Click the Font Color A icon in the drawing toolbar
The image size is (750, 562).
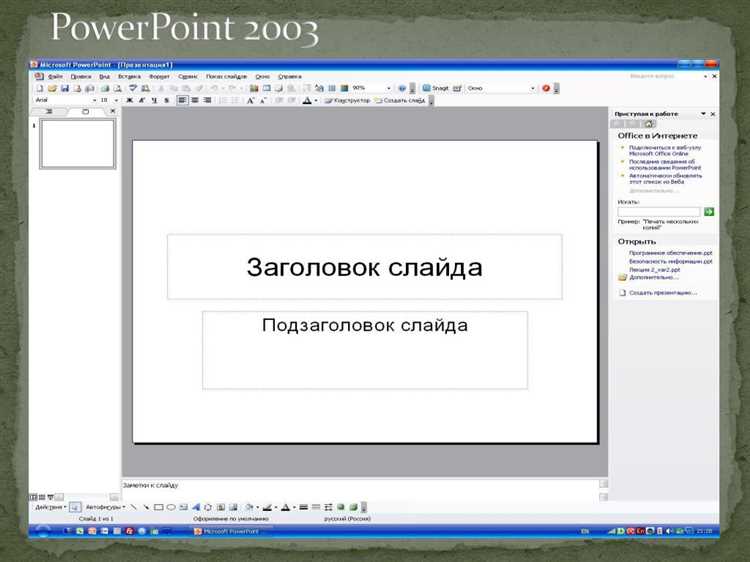point(285,507)
